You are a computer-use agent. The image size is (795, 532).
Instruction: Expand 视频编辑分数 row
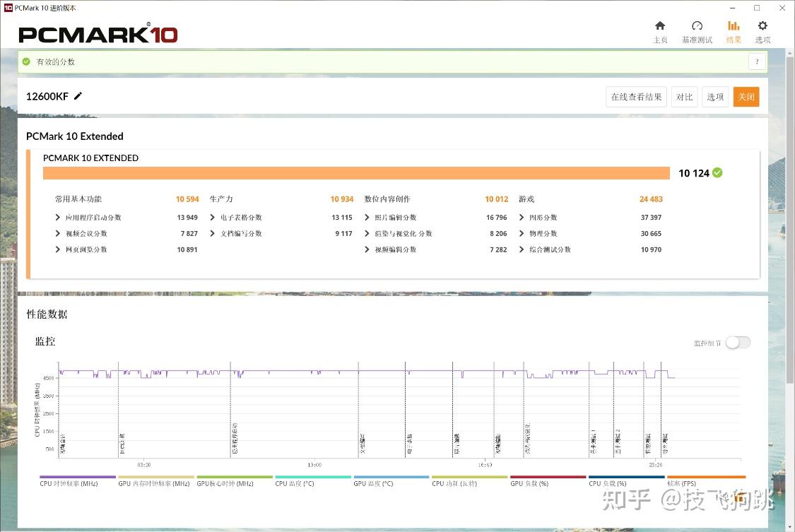pos(367,249)
